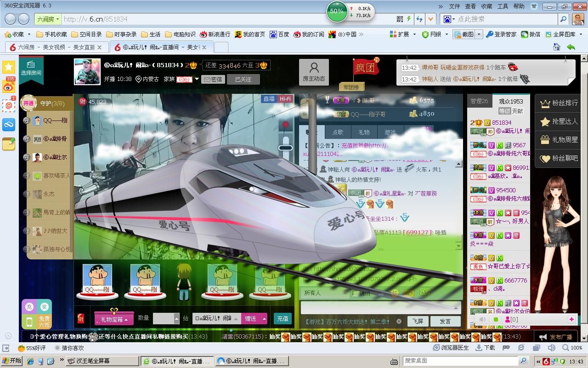This screenshot has height=368, width=588.
Task: Click the 守护 guard icon in chat toolbar
Action: point(425,292)
